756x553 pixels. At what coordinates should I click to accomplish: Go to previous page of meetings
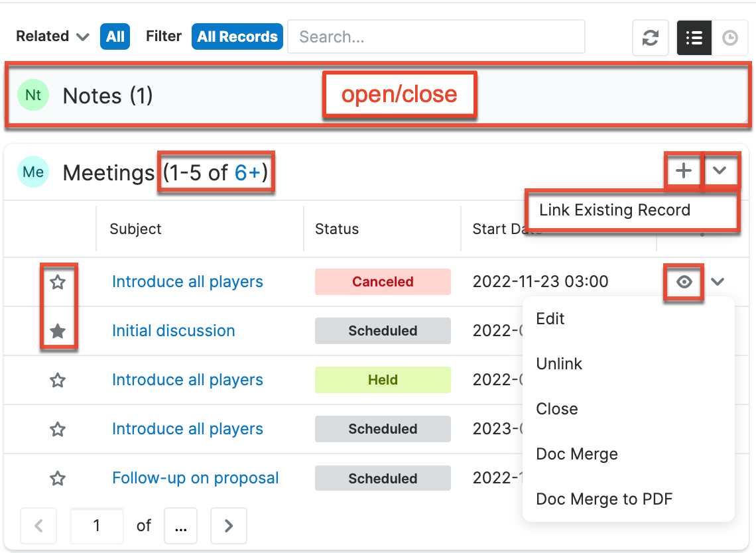point(38,526)
